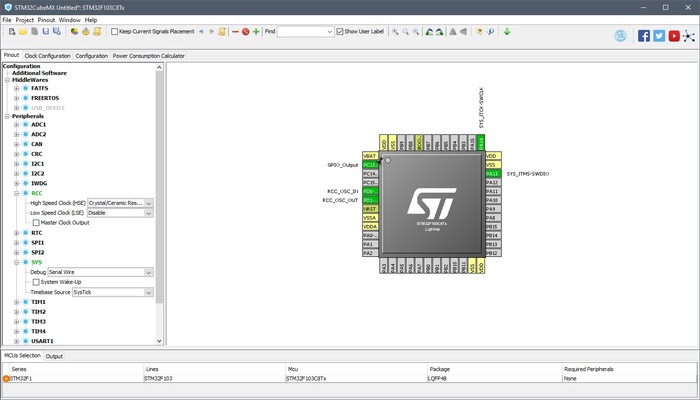Switch to the Configuration tab
The height and width of the screenshot is (400, 700).
tap(92, 56)
